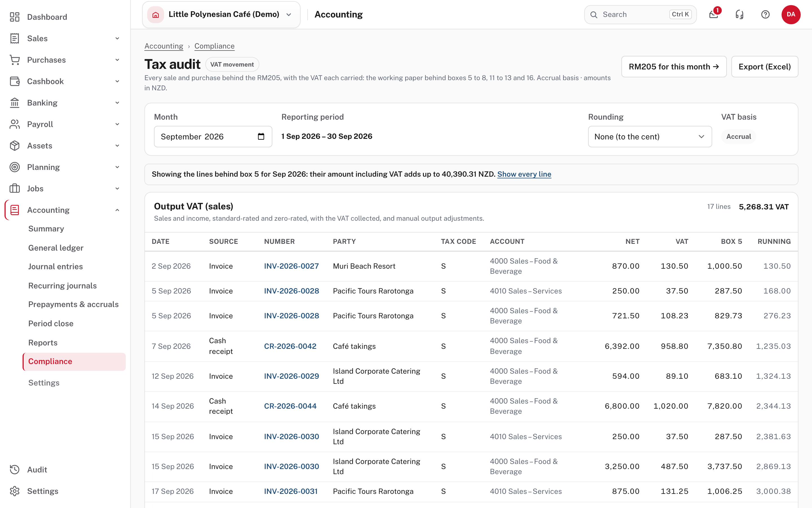Open the help question mark icon

(765, 14)
